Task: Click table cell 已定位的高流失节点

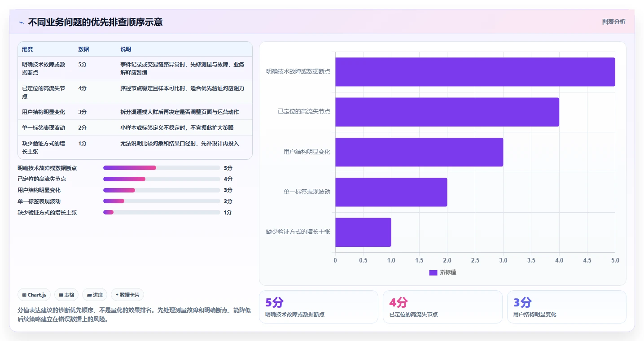Action: [44, 92]
